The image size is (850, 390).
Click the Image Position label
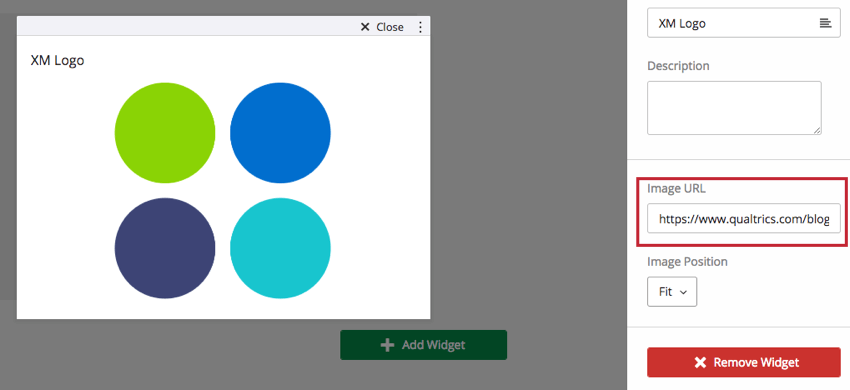(687, 261)
